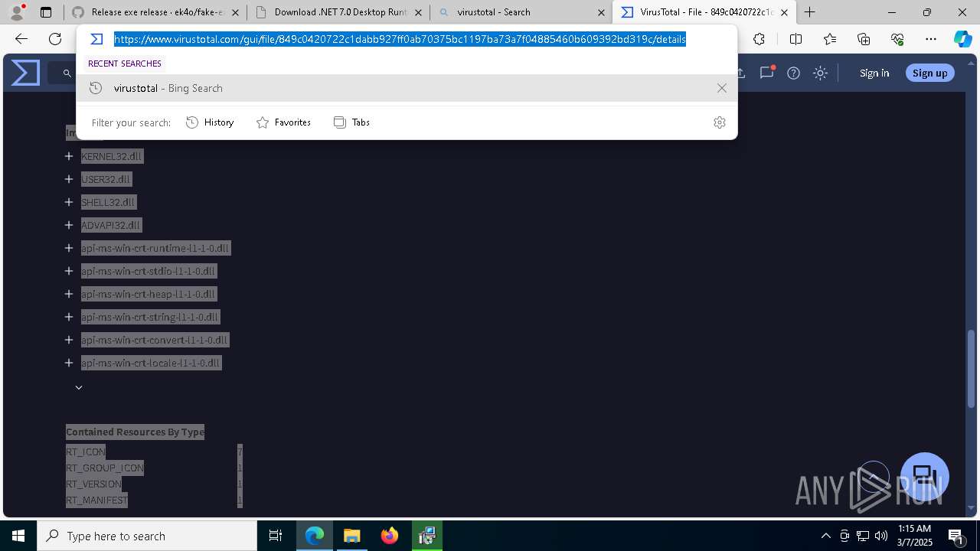Expand api-ms-win-crt-heap-l1-1-0.dll imports
This screenshot has height=551, width=980.
tap(69, 294)
